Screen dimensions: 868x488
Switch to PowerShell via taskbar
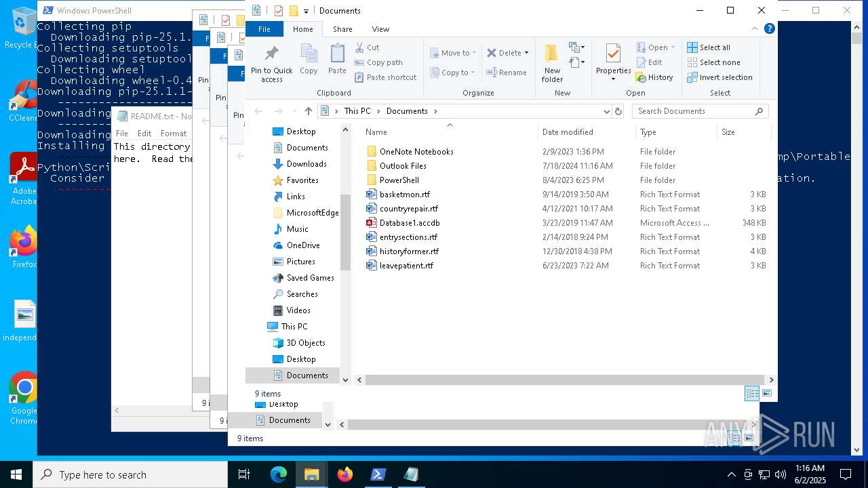378,474
